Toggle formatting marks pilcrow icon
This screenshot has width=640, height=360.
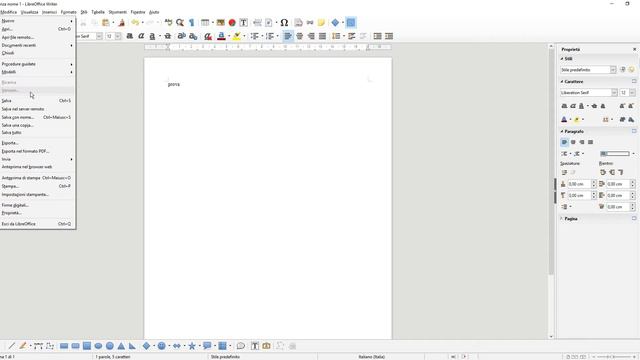pos(191,23)
